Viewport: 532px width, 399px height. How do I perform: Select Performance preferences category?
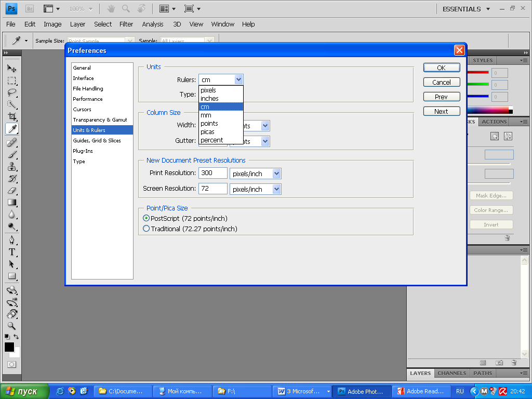(x=102, y=99)
